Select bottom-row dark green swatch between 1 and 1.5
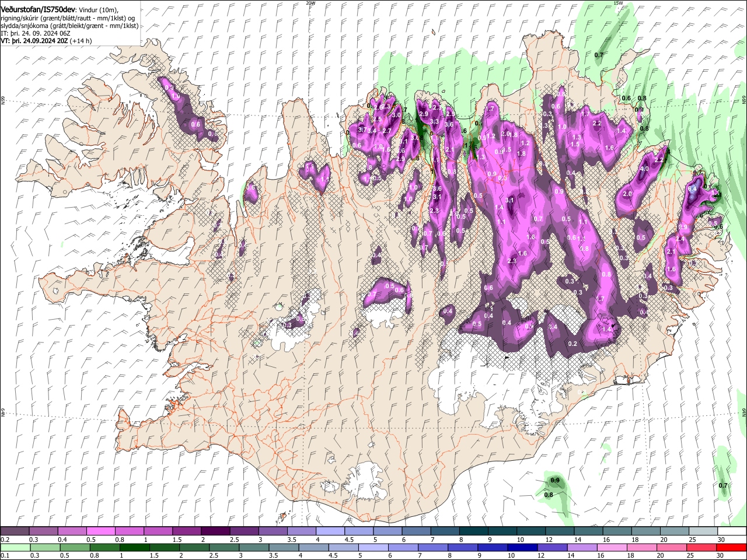Screen dimensions: 747x560 [134, 548]
